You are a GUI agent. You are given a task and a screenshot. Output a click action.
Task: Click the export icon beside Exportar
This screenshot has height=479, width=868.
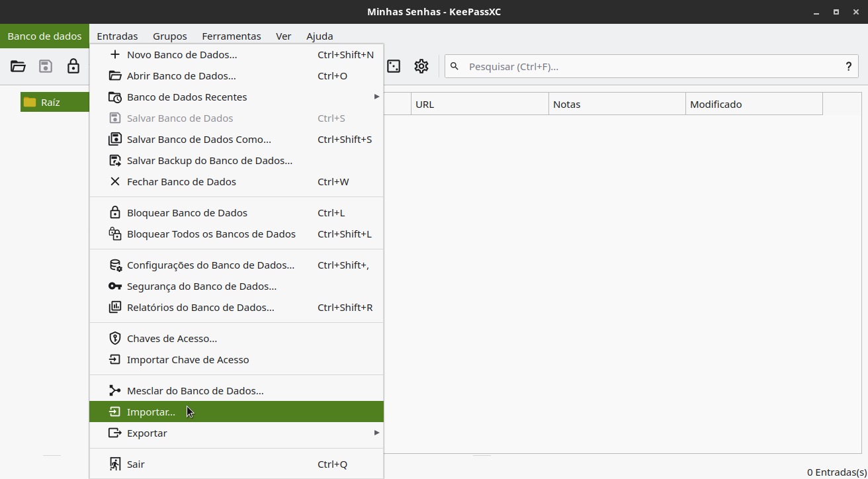115,433
